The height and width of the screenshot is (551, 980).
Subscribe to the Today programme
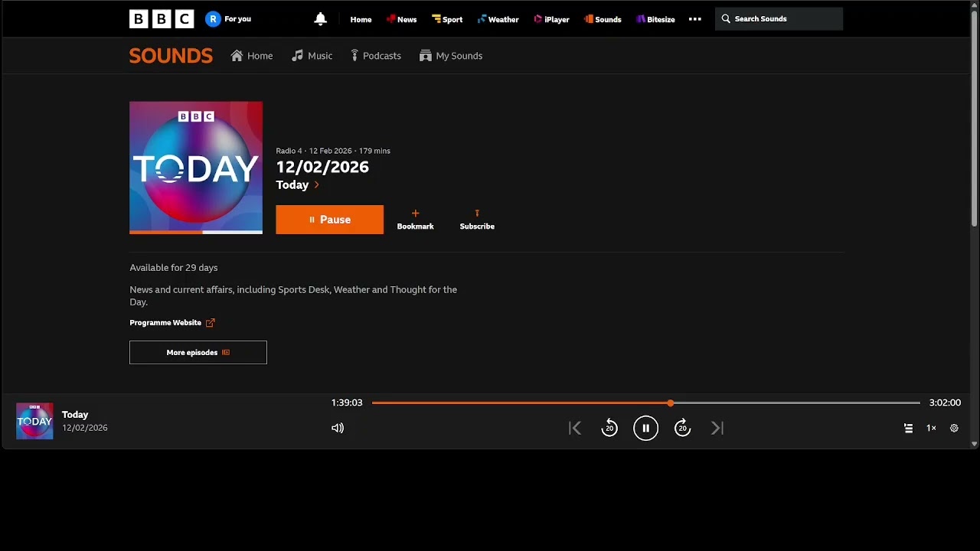[x=477, y=220]
